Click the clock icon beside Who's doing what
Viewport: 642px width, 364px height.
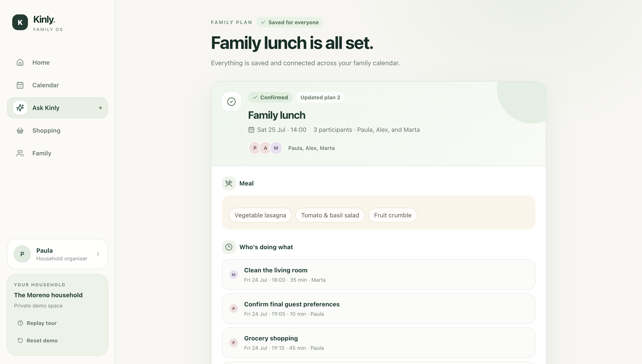229,247
